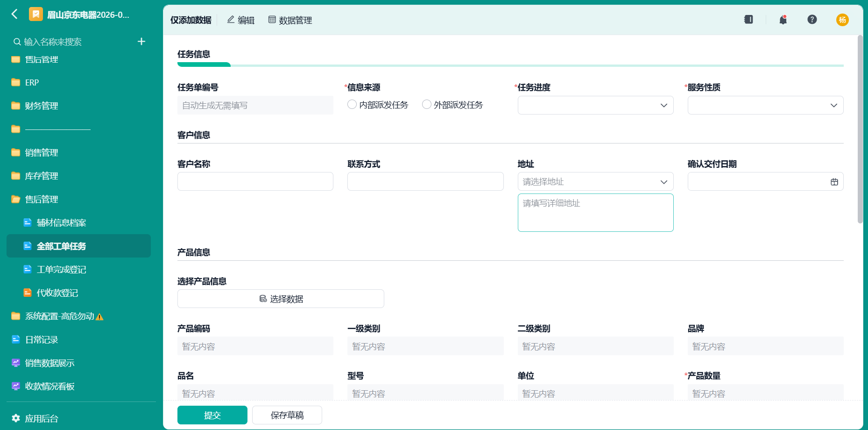The image size is (868, 430).
Task: Switch to 数据管理 tab
Action: click(x=290, y=20)
